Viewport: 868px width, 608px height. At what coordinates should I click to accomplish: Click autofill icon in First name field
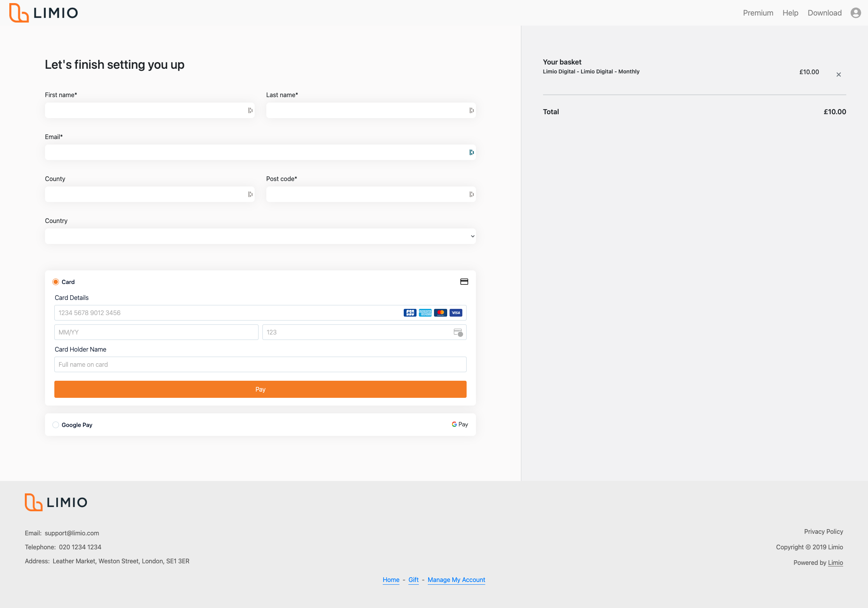(250, 111)
